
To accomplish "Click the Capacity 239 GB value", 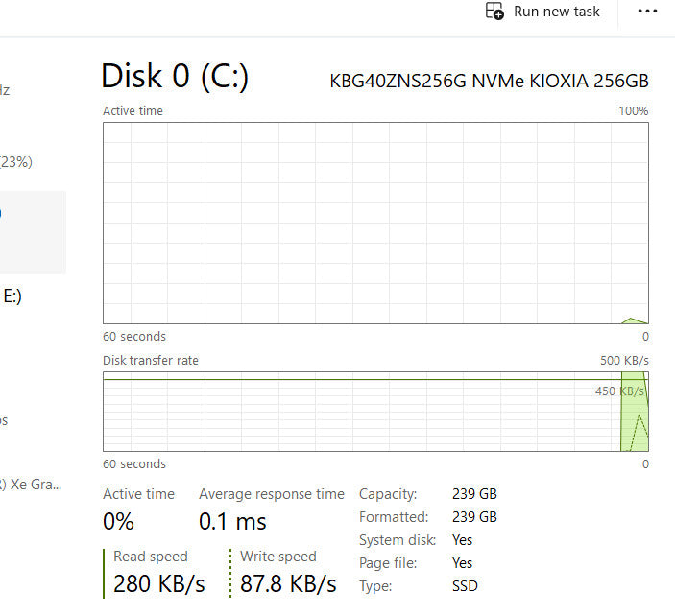I will click(x=474, y=494).
